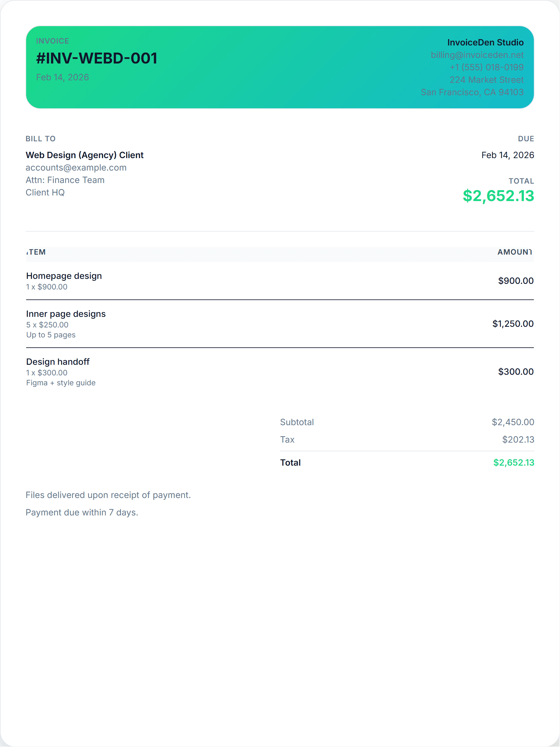Click the Inner page designs item

point(66,314)
